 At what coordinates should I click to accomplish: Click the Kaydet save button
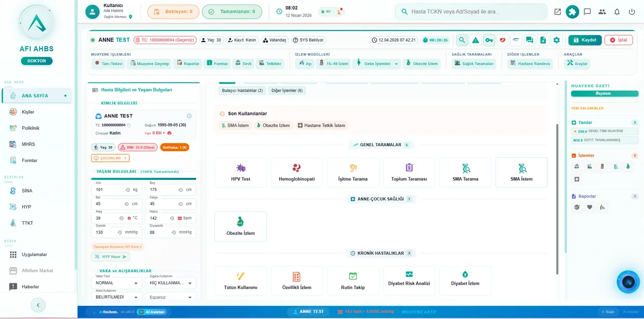(x=585, y=40)
